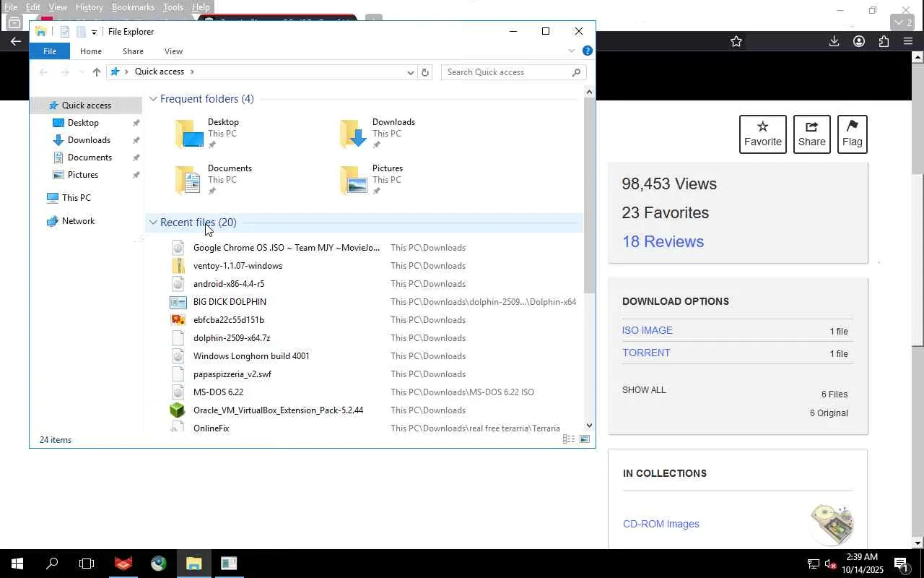
Task: Select Quick access in navigation pane
Action: [x=87, y=105]
